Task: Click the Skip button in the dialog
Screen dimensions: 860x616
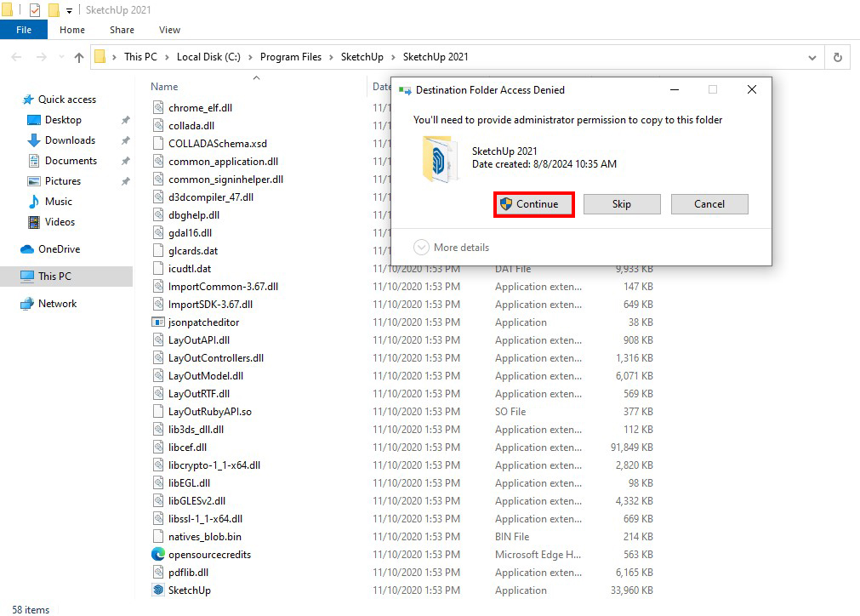Action: pyautogui.click(x=621, y=204)
